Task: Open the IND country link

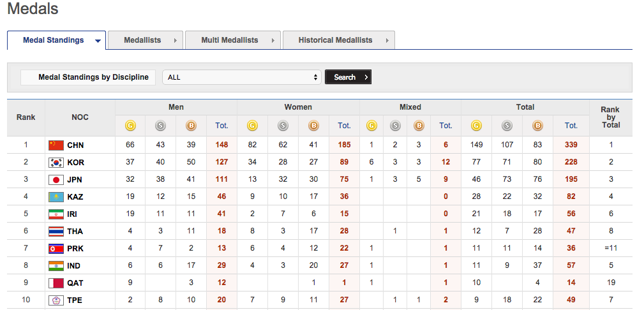Action: [x=74, y=265]
